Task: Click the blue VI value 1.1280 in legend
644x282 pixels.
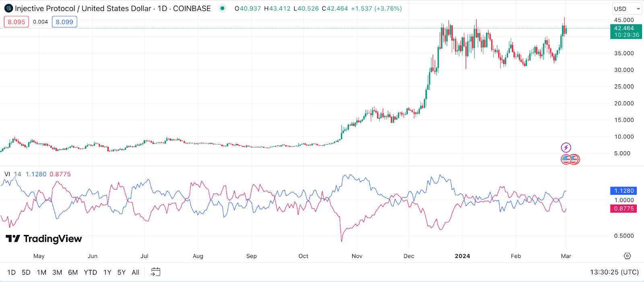Action: (x=36, y=174)
